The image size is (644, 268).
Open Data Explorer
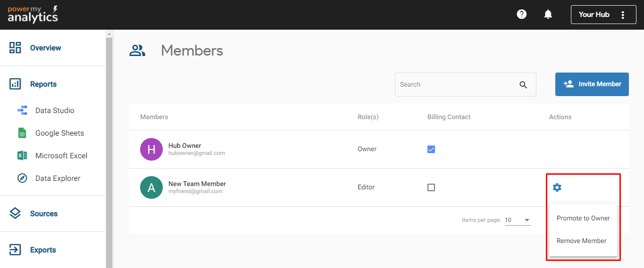click(x=58, y=179)
